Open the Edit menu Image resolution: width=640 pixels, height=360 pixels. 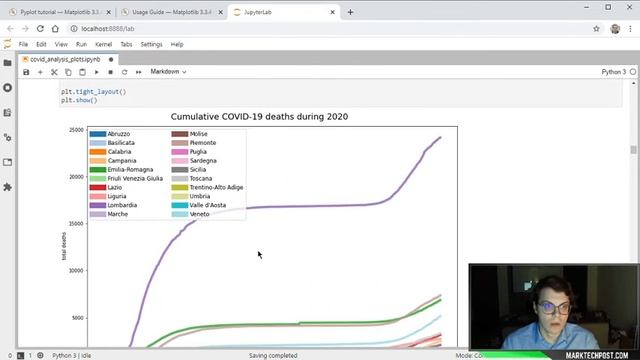(41, 44)
